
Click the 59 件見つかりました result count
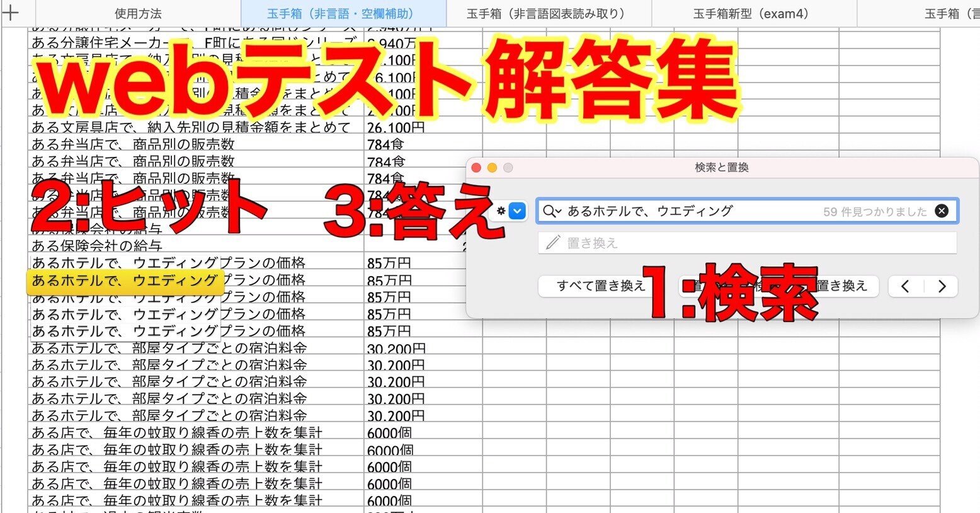pyautogui.click(x=875, y=212)
